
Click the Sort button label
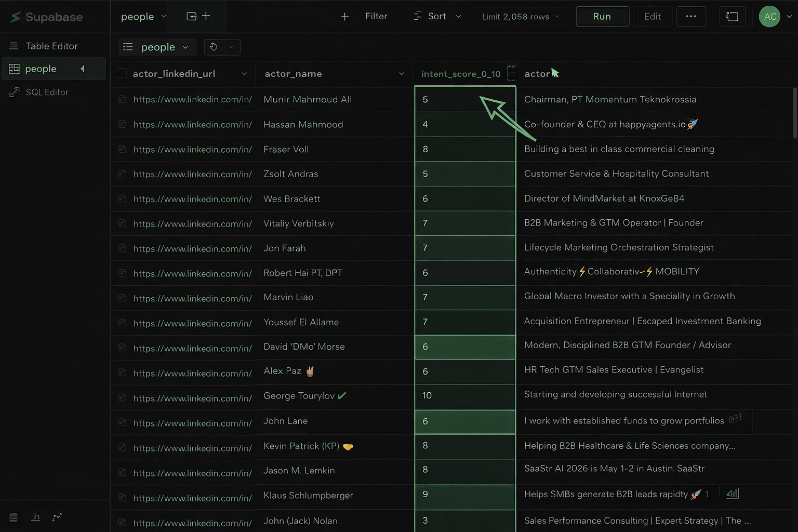437,17
